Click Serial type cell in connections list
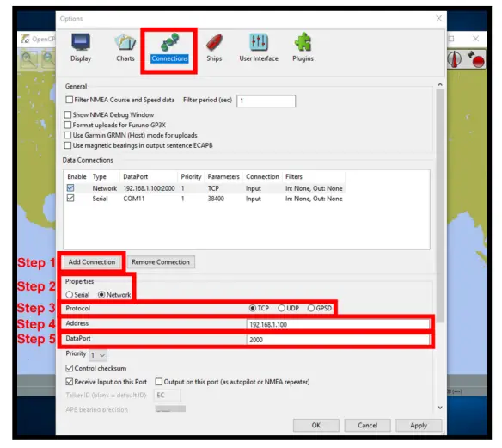The height and width of the screenshot is (448, 502). 100,199
